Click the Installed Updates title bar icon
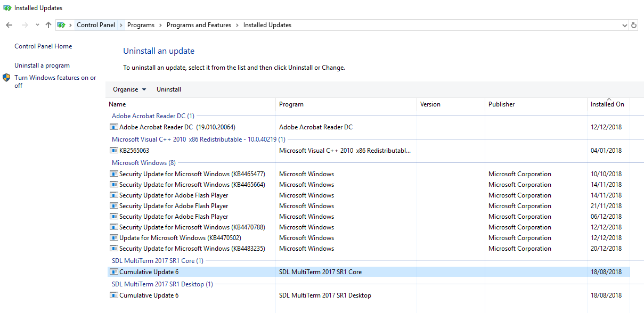 (x=7, y=8)
